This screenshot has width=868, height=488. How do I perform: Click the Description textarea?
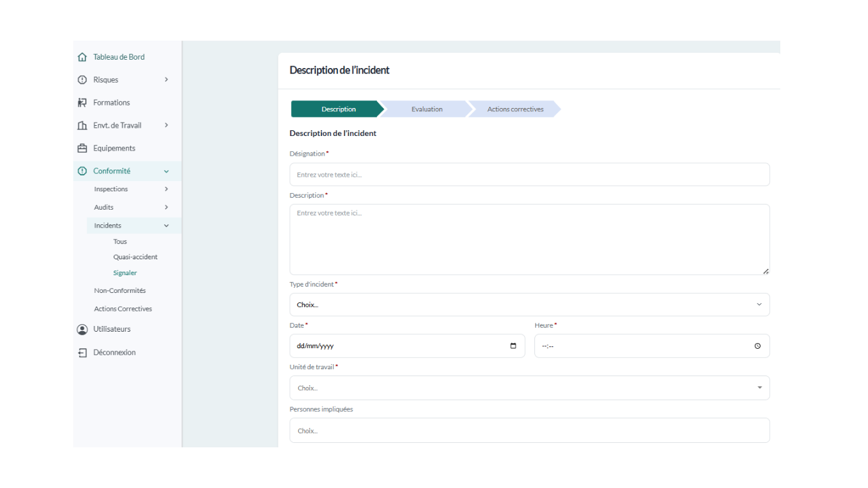(529, 240)
